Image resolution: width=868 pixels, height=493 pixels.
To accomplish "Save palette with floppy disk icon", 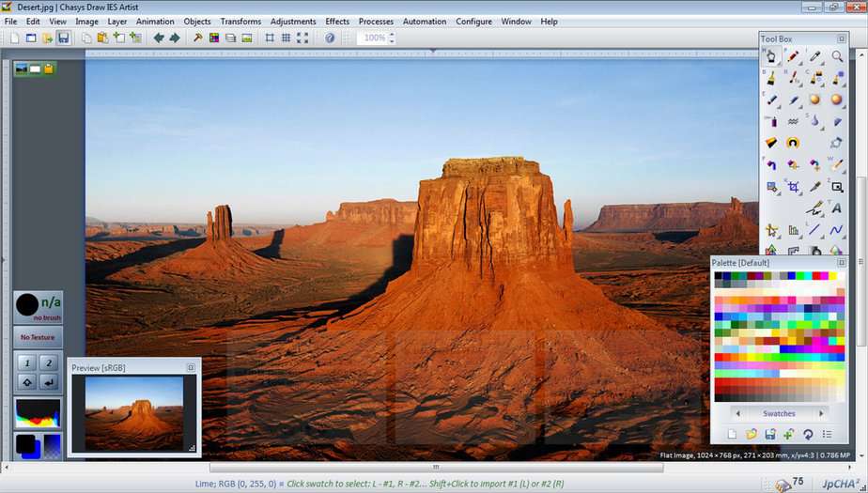I will tap(770, 435).
